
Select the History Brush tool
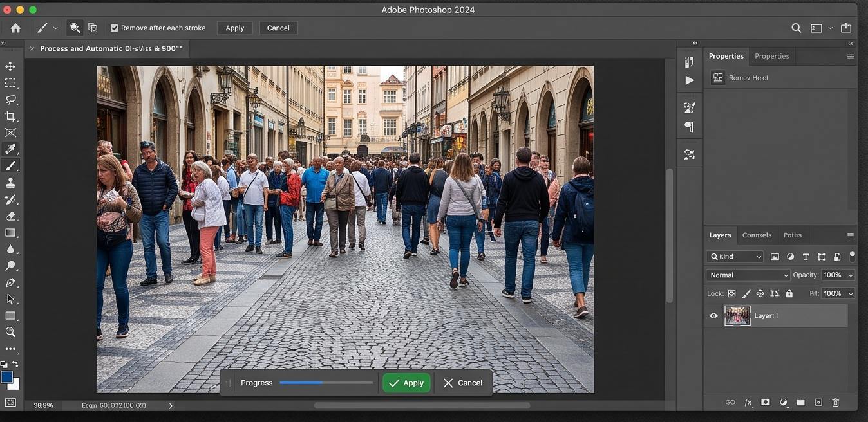10,199
